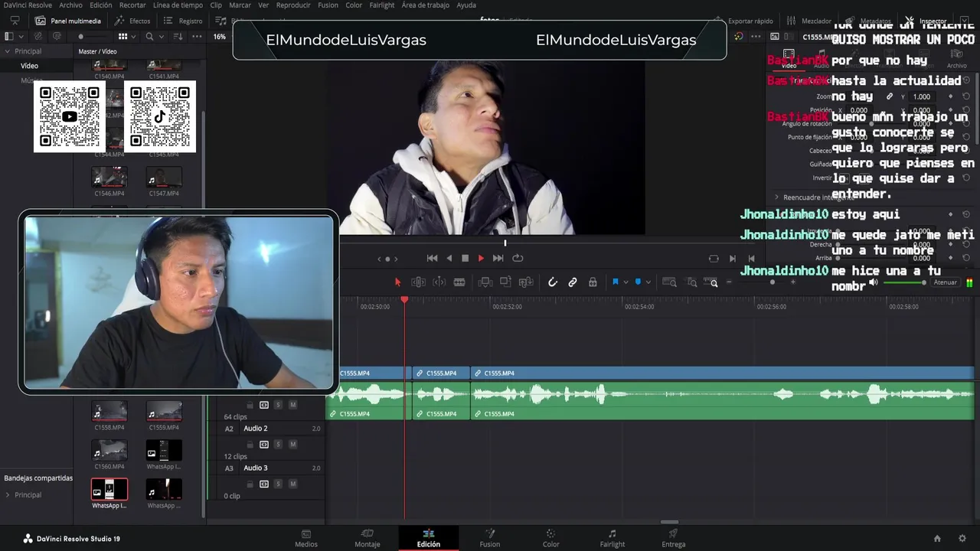Open media pool search options dropdown
The image size is (980, 551).
[x=161, y=36]
